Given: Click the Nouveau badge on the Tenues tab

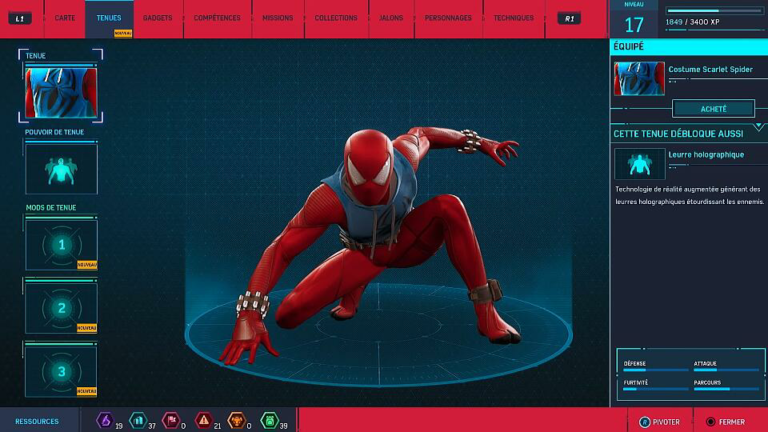Looking at the screenshot, I should coord(123,33).
